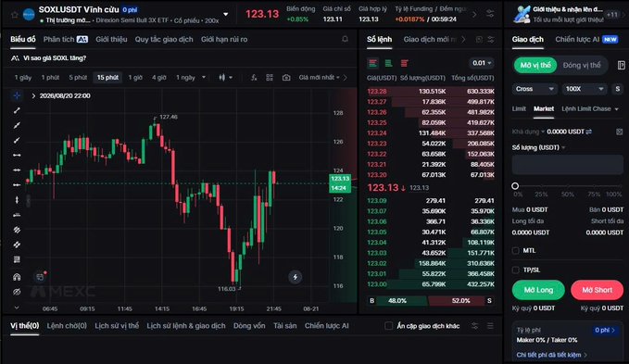
Task: Open Quy tắc giao dịch tab
Action: click(x=164, y=39)
